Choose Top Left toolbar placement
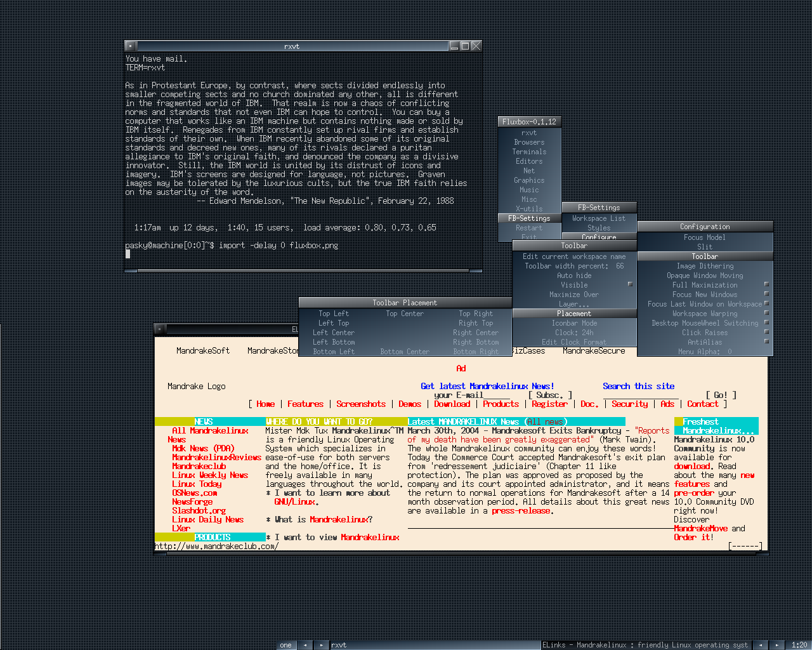The width and height of the screenshot is (812, 650). [x=334, y=314]
